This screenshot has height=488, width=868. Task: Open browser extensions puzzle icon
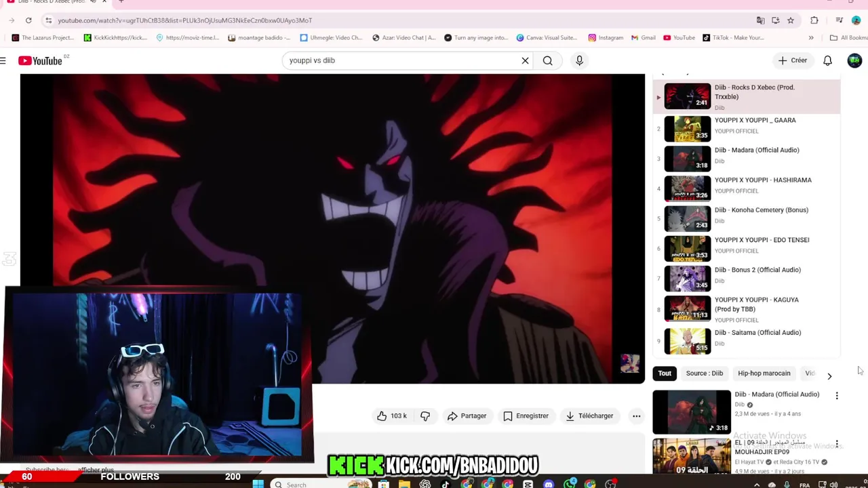pos(814,20)
